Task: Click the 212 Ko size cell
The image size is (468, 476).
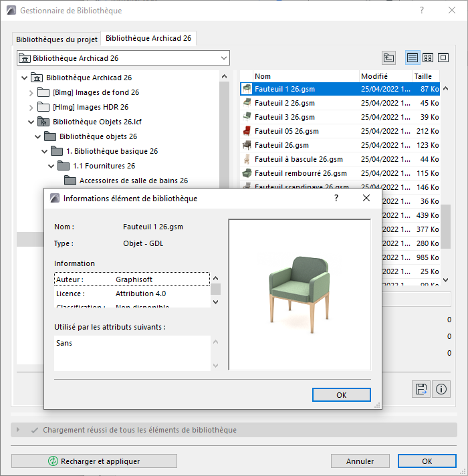Action: point(427,131)
